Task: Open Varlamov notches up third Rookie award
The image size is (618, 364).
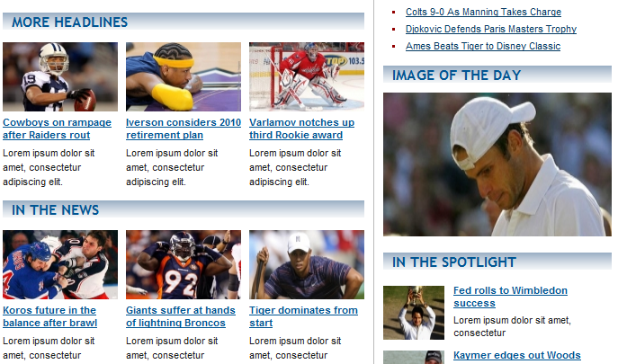Action: point(301,129)
